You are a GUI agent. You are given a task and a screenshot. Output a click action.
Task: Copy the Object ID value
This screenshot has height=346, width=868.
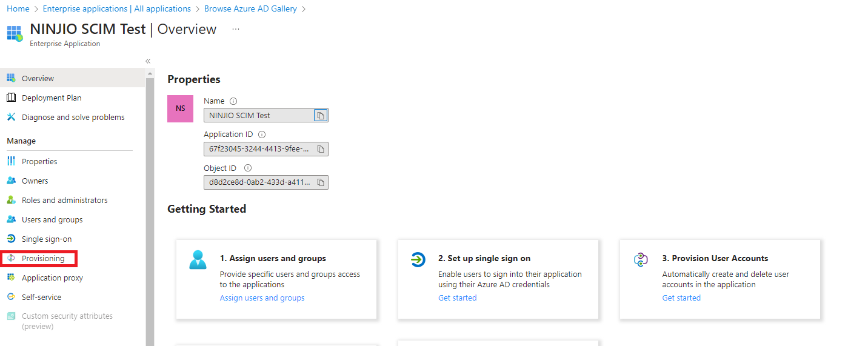(321, 182)
